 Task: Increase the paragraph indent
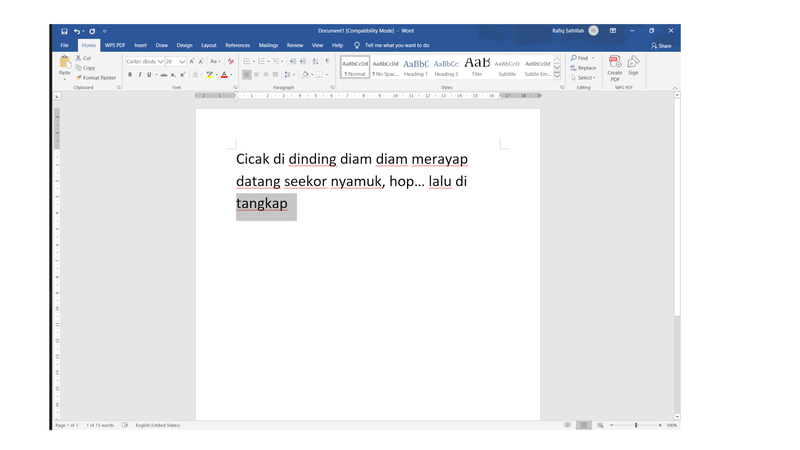(303, 61)
